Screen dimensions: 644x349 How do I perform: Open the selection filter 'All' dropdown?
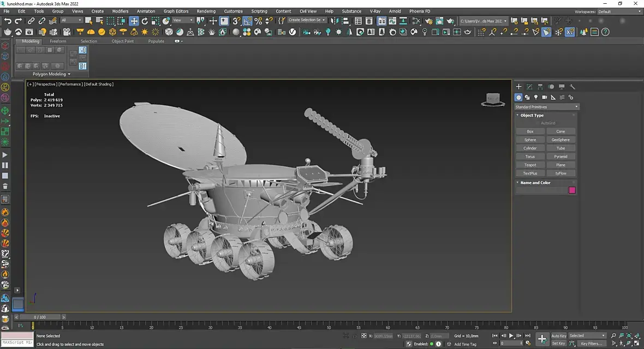[x=71, y=21]
